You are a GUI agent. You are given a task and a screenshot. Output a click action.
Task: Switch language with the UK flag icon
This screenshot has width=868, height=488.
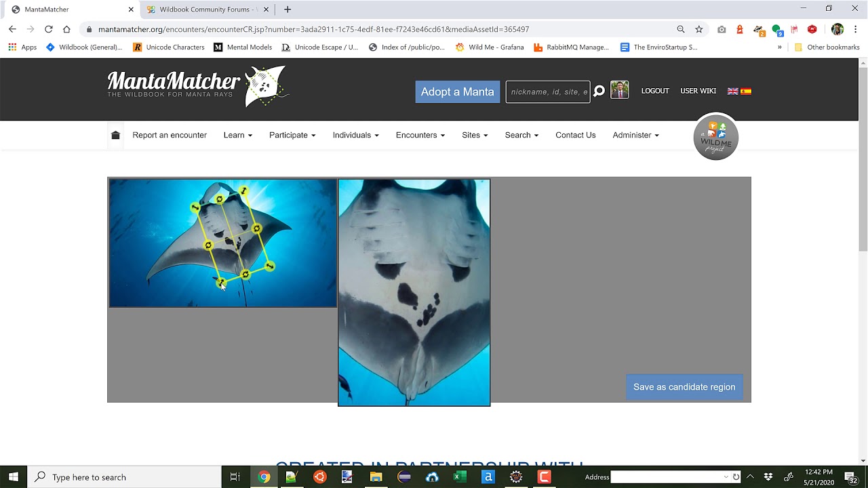click(733, 91)
